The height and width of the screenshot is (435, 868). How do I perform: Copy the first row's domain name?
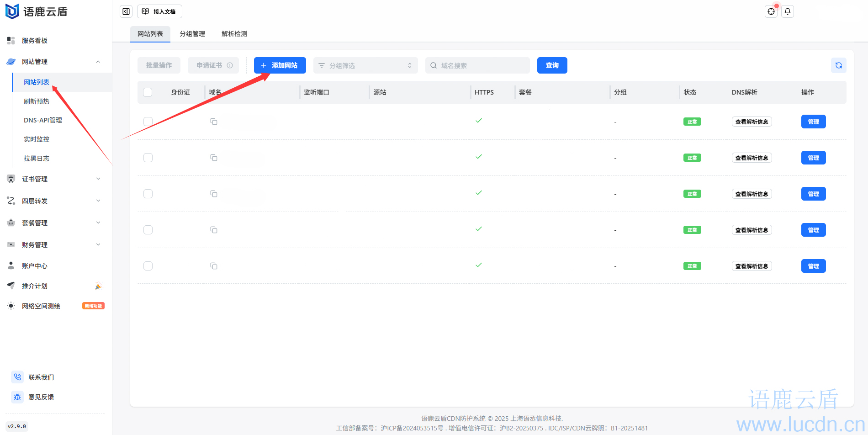point(213,122)
